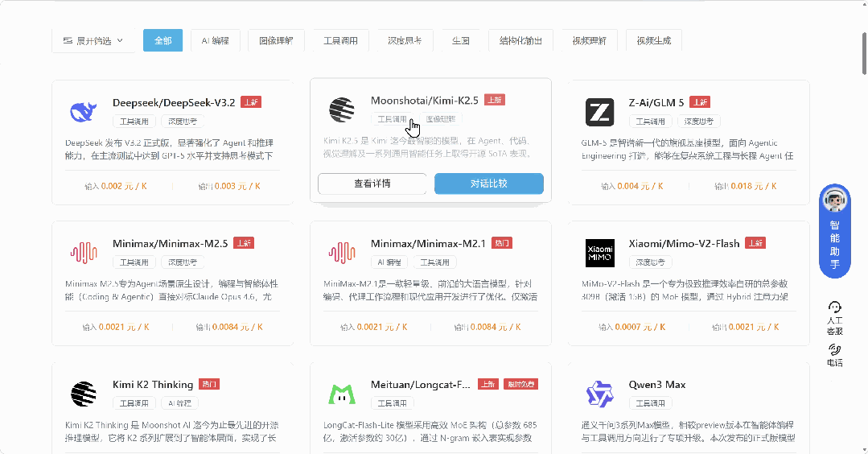Open the 智能助手 robot assistant widget
This screenshot has height=454, width=868.
point(835,231)
